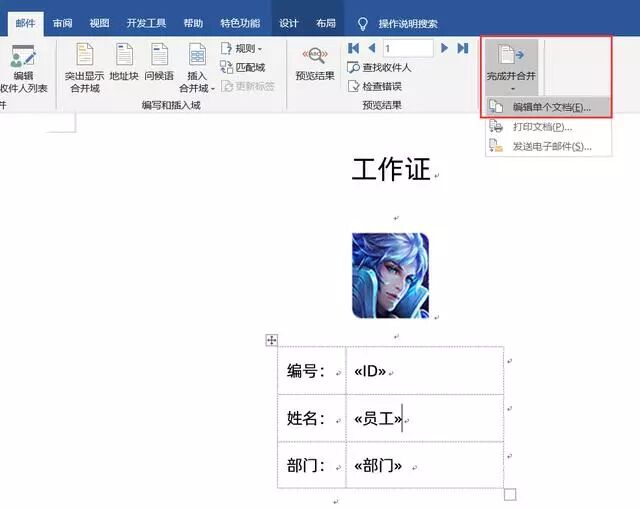Click the Tell Me search box
Image resolution: width=640 pixels, height=508 pixels.
coord(408,24)
